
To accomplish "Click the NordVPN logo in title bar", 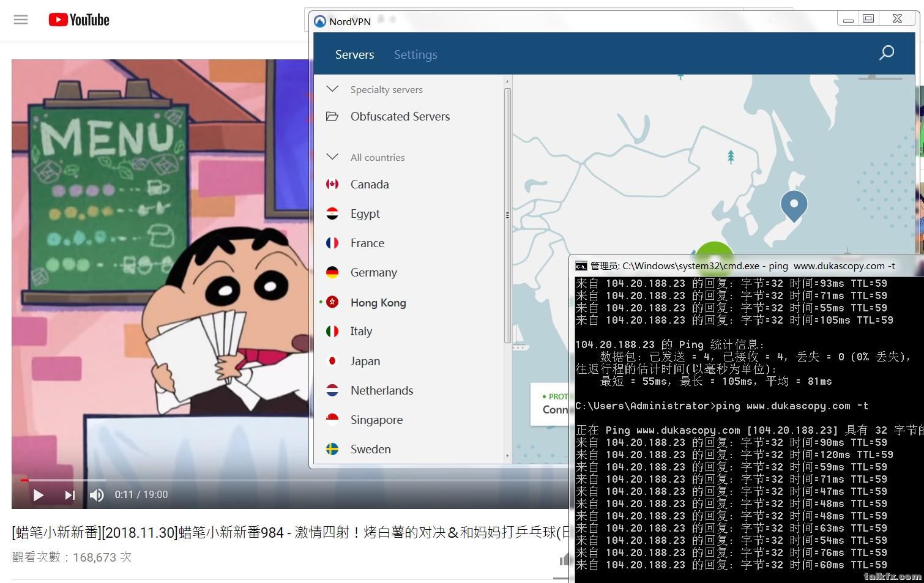I will click(x=320, y=21).
